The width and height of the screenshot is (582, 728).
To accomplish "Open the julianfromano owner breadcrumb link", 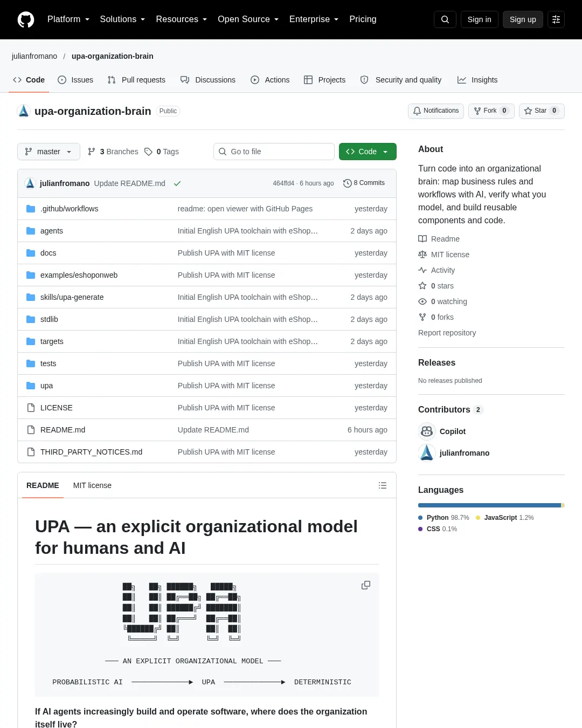I will (34, 56).
